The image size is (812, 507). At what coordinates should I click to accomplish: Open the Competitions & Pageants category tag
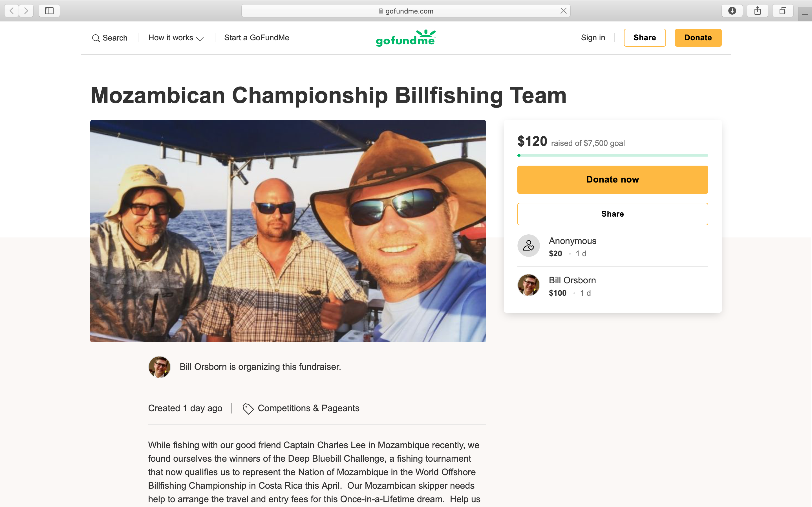point(308,408)
